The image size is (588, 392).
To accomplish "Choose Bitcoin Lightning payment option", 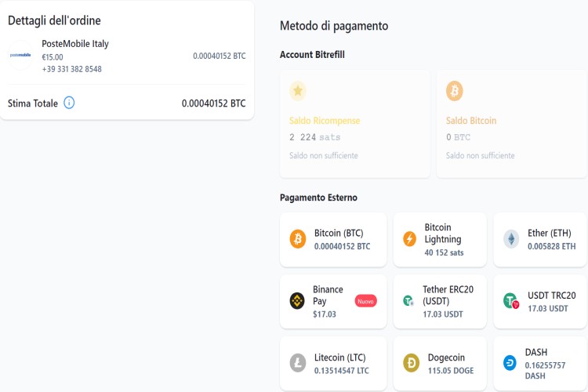I will coord(440,239).
